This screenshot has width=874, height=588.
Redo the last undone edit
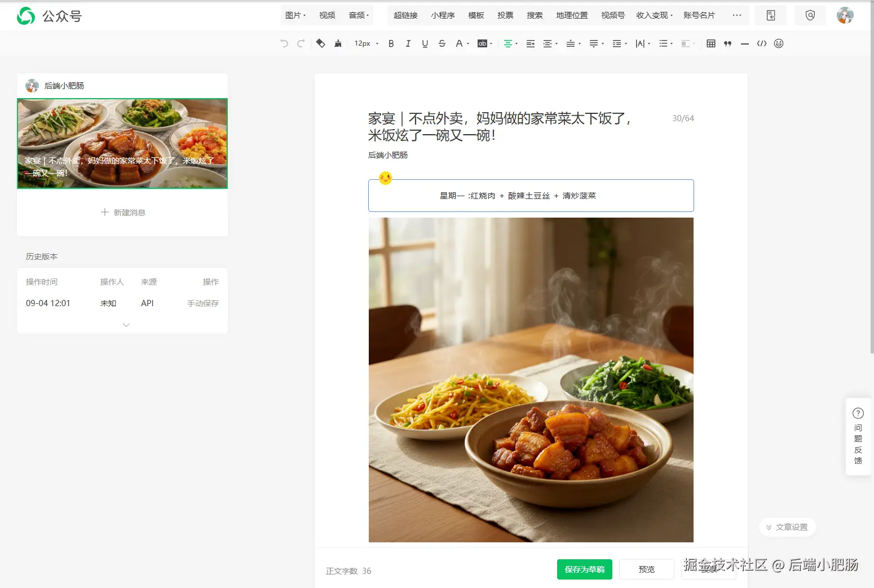click(x=301, y=43)
